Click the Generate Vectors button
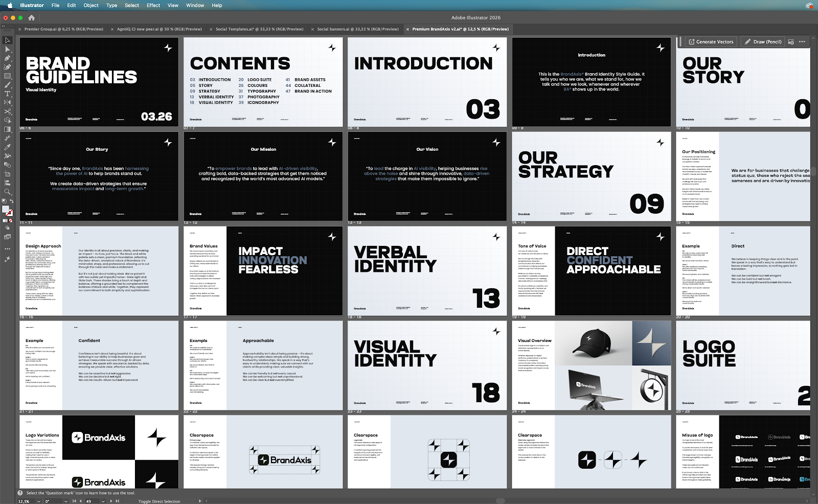The height and width of the screenshot is (504, 818). pos(711,42)
